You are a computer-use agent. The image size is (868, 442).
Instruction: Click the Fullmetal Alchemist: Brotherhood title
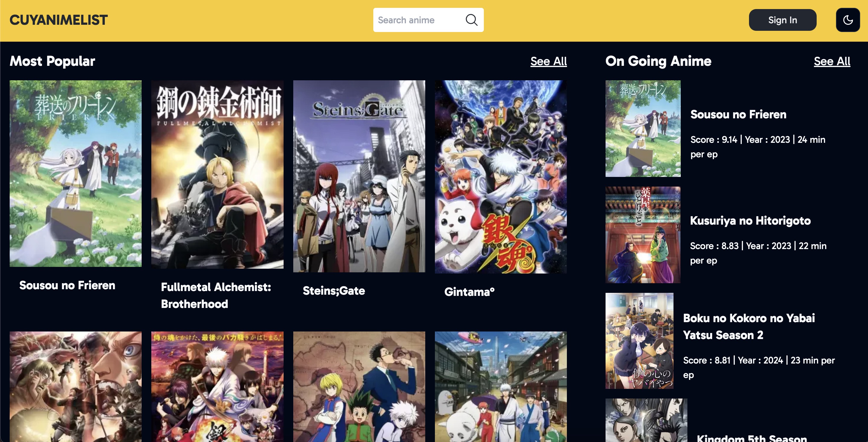[216, 296]
